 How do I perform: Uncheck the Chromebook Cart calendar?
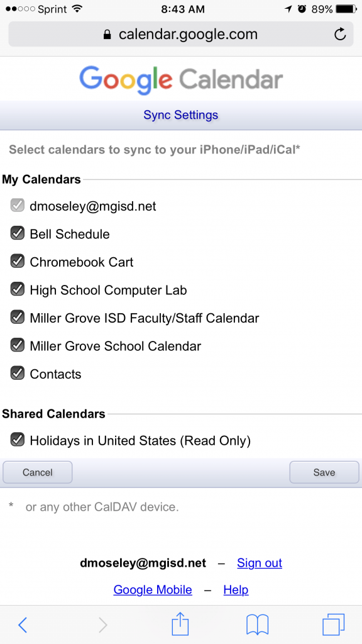(x=17, y=262)
